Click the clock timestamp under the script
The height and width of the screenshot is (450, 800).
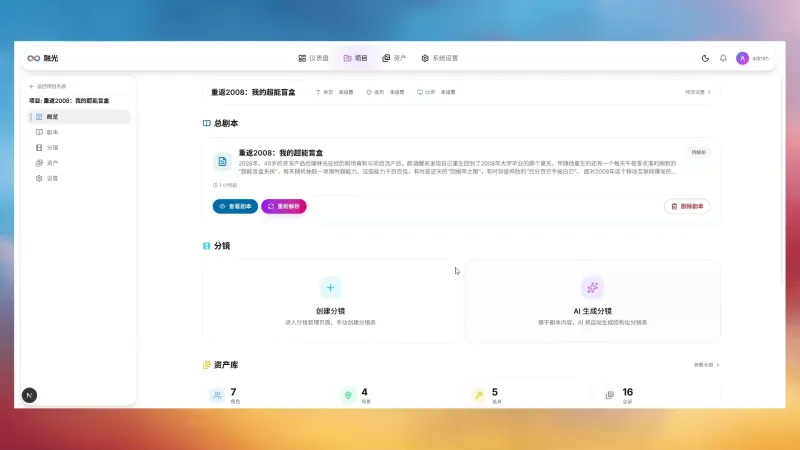click(x=225, y=185)
